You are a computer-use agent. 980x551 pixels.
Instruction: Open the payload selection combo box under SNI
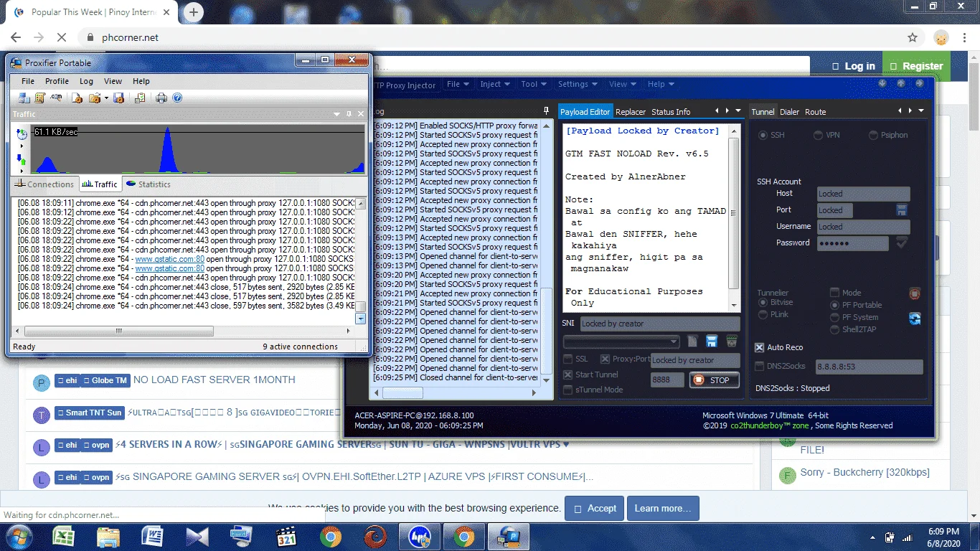(621, 342)
